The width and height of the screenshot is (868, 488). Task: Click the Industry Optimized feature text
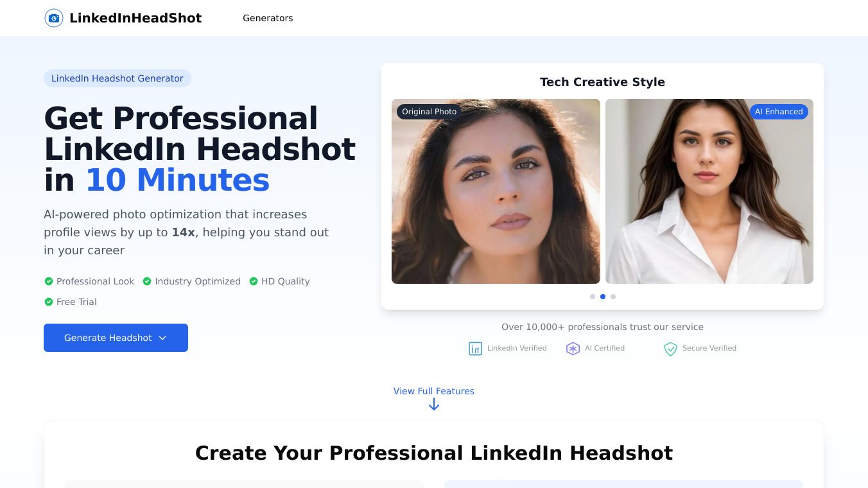click(x=198, y=281)
